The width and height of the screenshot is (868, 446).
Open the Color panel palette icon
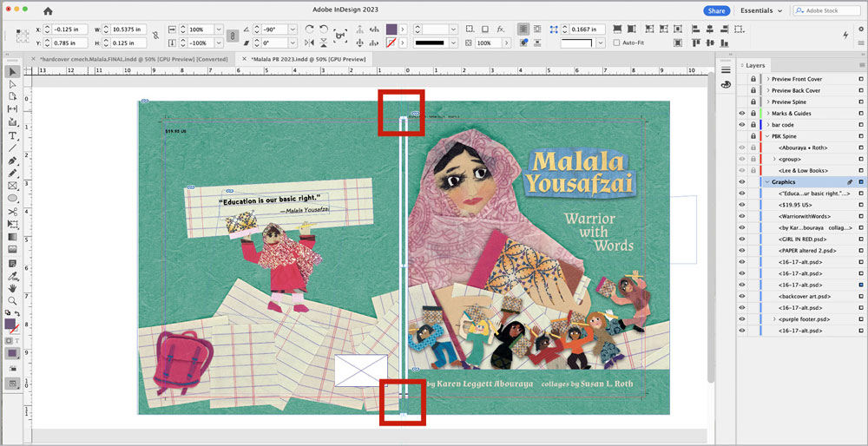726,85
